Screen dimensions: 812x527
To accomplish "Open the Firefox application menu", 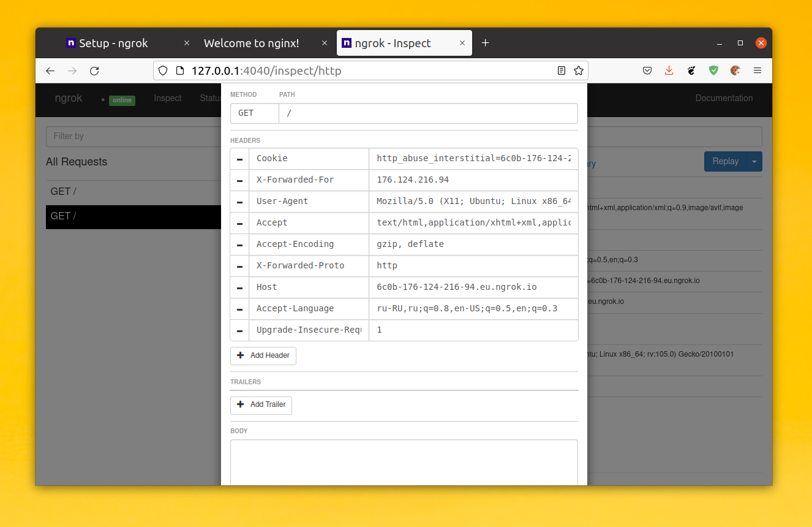I will (x=757, y=70).
